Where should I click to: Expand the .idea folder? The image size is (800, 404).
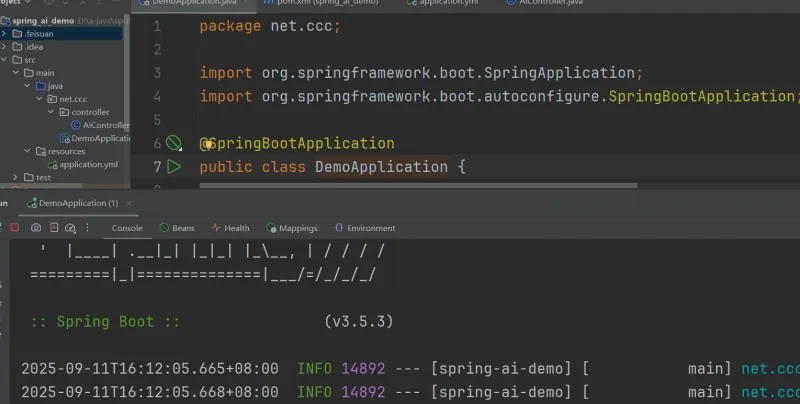[x=6, y=46]
